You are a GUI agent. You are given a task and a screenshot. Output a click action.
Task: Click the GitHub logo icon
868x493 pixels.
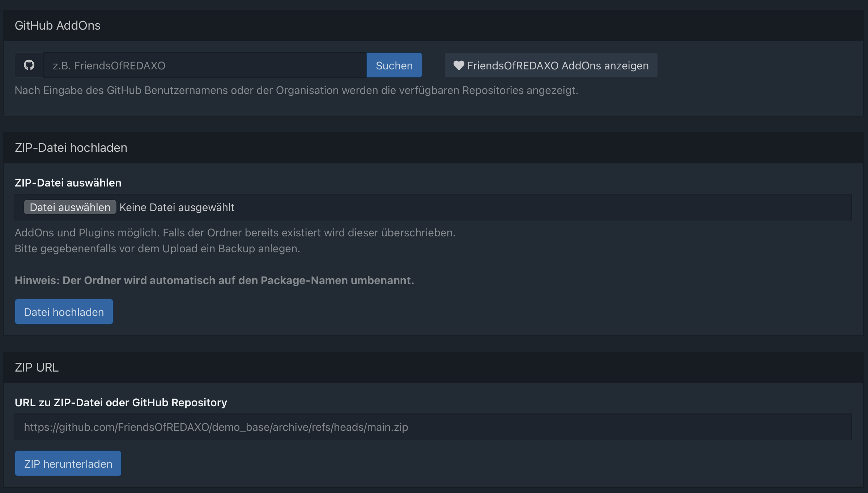point(29,65)
